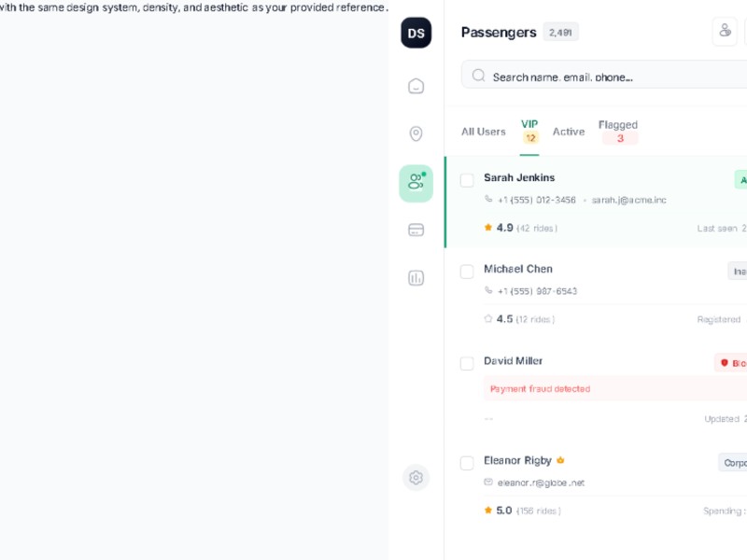Switch to the Flagged tab
This screenshot has height=560, width=747.
click(x=618, y=131)
